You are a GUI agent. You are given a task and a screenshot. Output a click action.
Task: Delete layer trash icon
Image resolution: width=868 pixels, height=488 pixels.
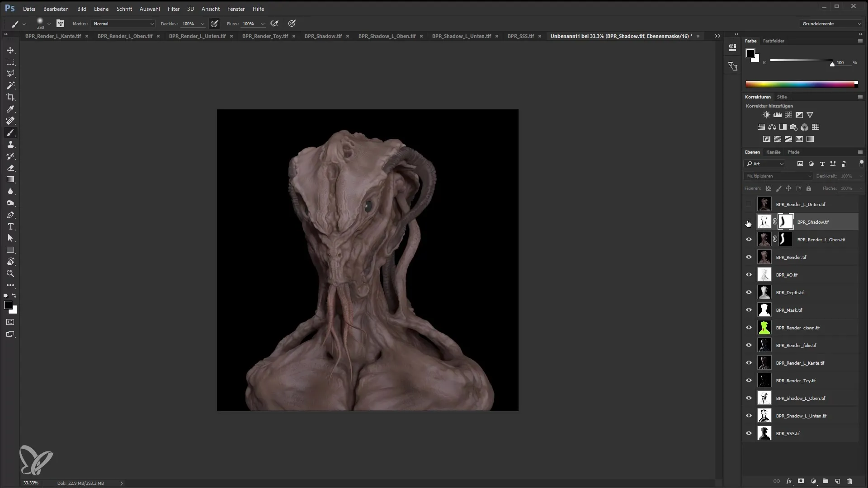[849, 481]
